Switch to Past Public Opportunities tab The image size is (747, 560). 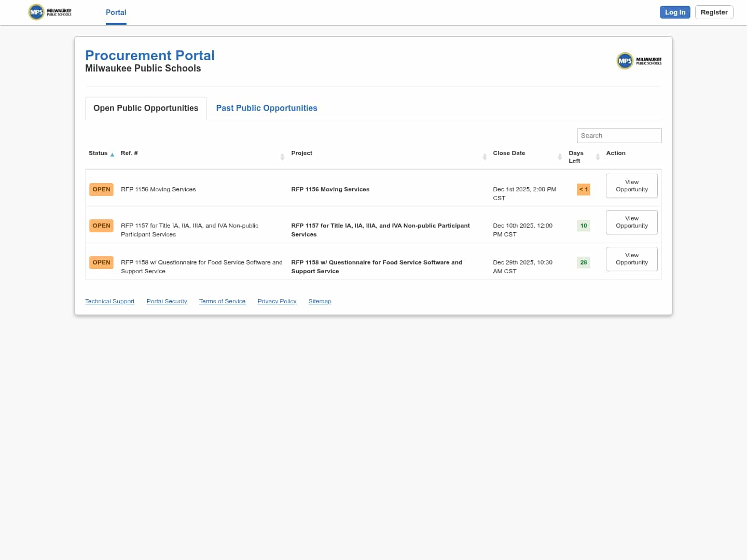[x=267, y=108]
